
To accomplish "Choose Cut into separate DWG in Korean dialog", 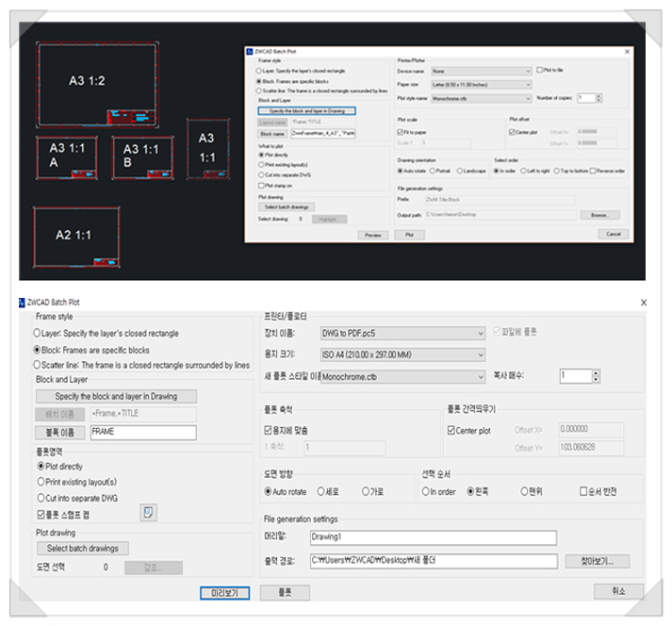I will coord(77,498).
